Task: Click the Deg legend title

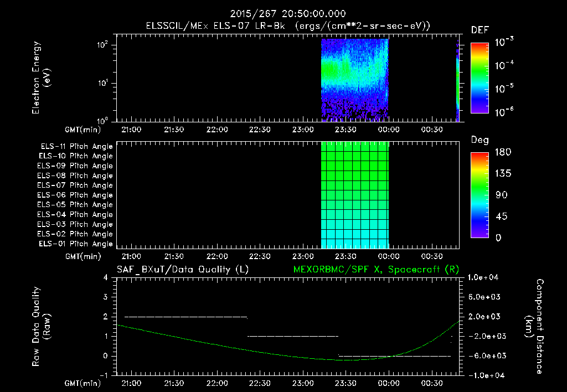Action: pyautogui.click(x=480, y=140)
